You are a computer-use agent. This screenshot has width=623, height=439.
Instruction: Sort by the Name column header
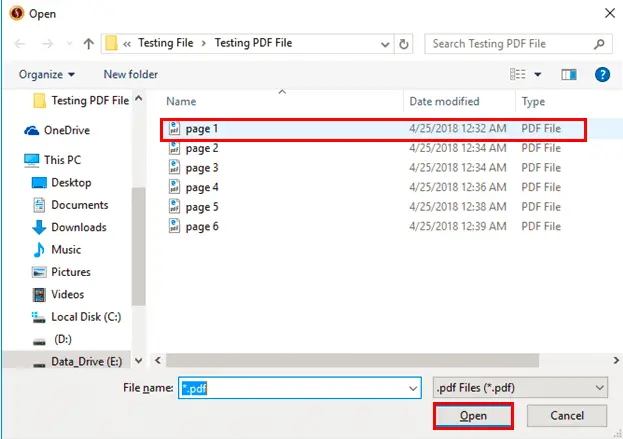coord(181,101)
